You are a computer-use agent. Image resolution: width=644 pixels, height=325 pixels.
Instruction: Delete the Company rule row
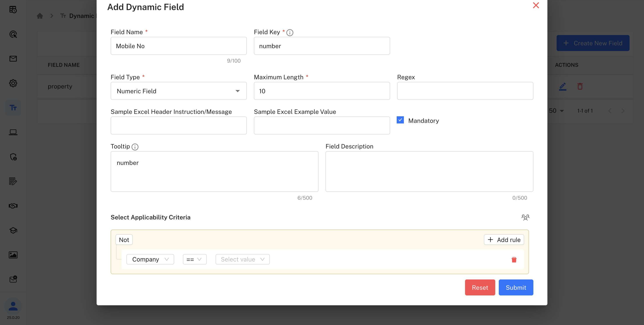[514, 260]
